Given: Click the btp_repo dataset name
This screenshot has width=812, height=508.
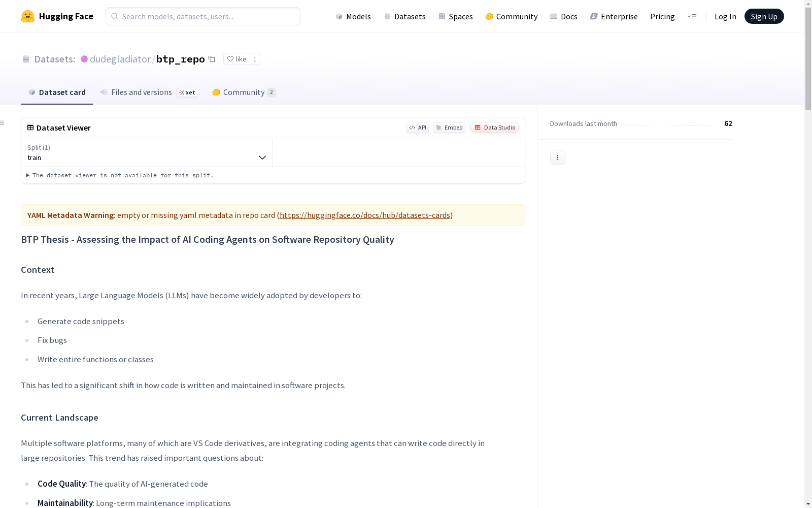Looking at the screenshot, I should pos(181,59).
